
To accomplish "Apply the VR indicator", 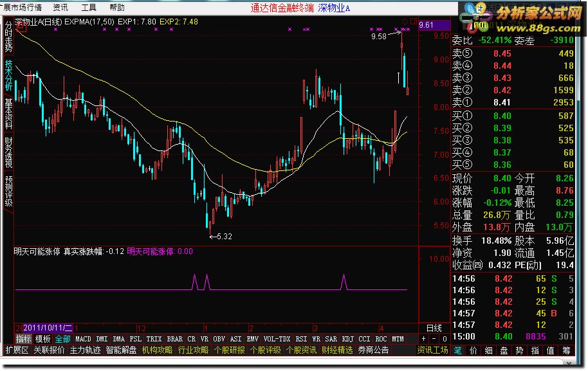I will pyautogui.click(x=204, y=339).
